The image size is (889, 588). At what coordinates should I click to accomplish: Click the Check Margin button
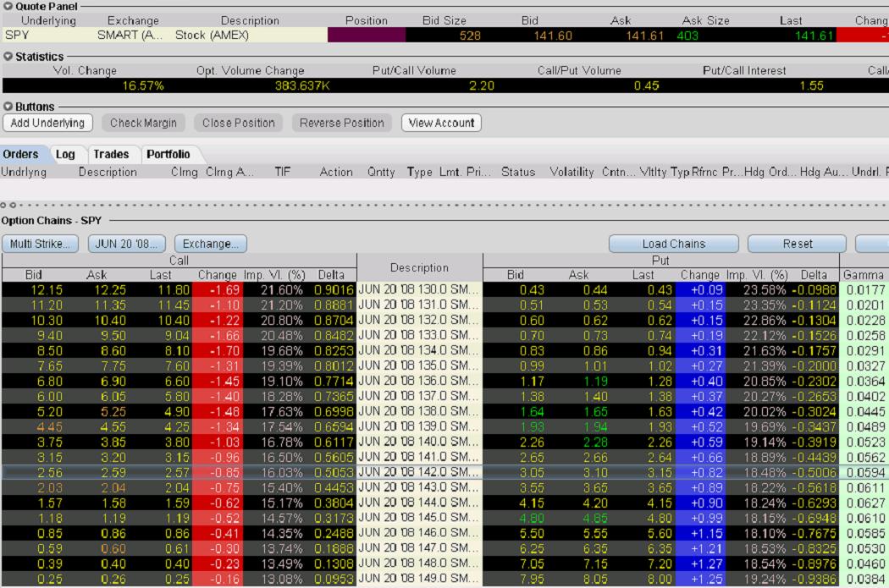point(143,123)
